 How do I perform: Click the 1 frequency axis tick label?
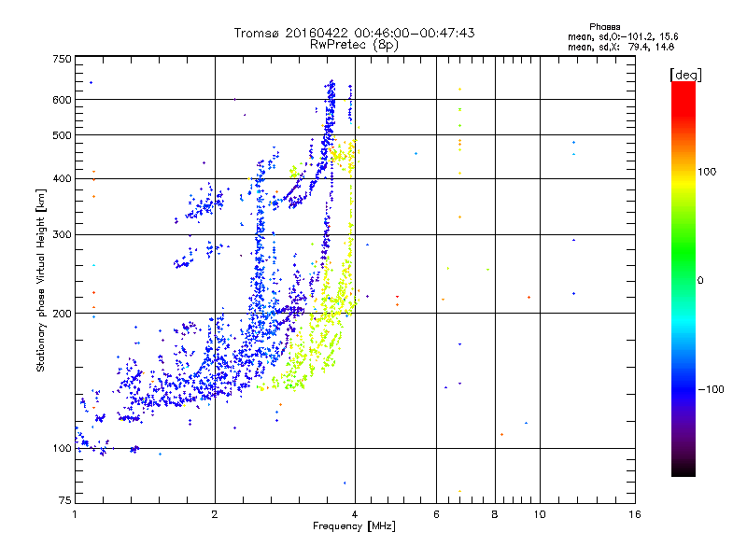[x=75, y=514]
